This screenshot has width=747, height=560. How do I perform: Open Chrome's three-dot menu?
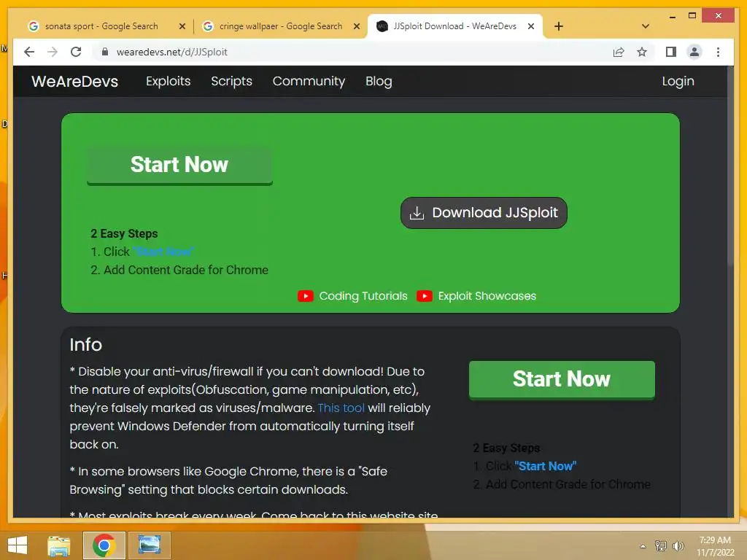[718, 52]
